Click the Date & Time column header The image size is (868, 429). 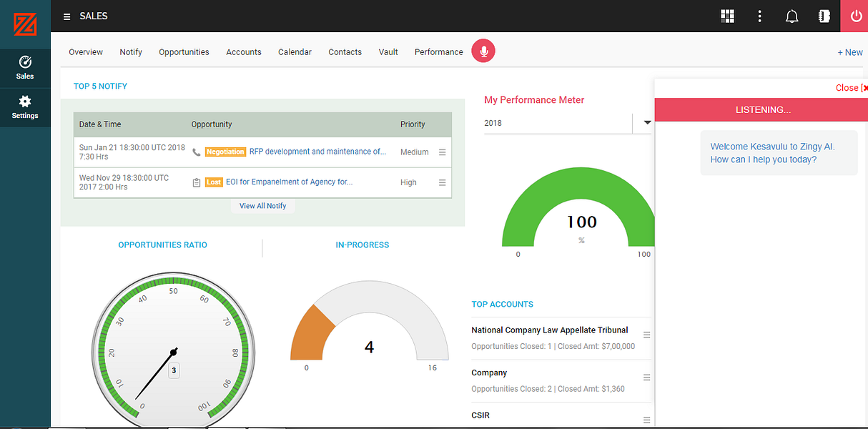100,124
